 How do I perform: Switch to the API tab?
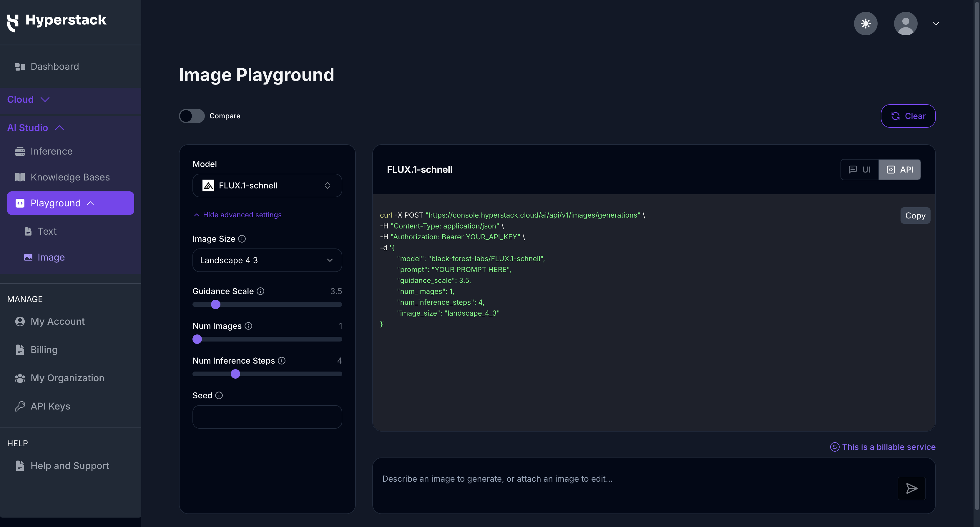[899, 170]
